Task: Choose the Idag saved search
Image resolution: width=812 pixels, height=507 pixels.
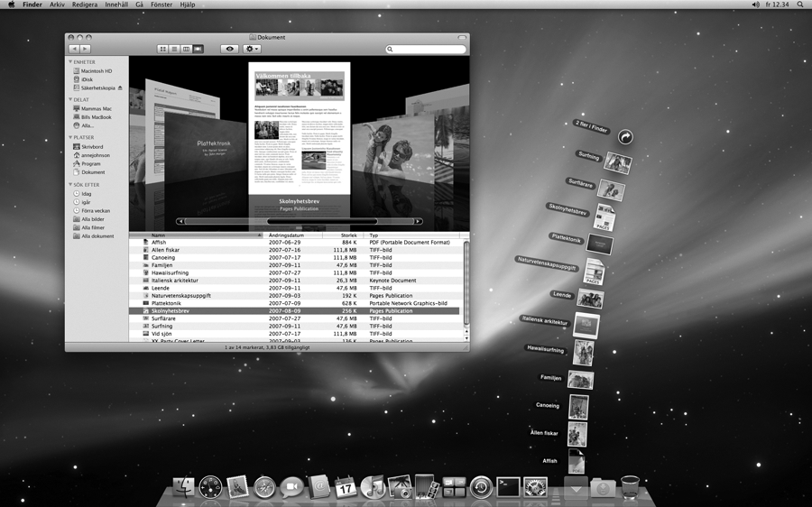Action: point(82,194)
